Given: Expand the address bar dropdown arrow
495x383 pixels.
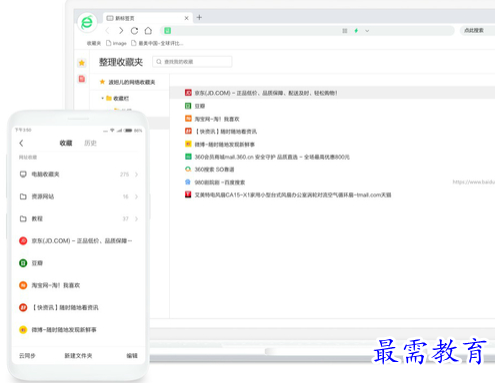Looking at the screenshot, I should (x=367, y=31).
